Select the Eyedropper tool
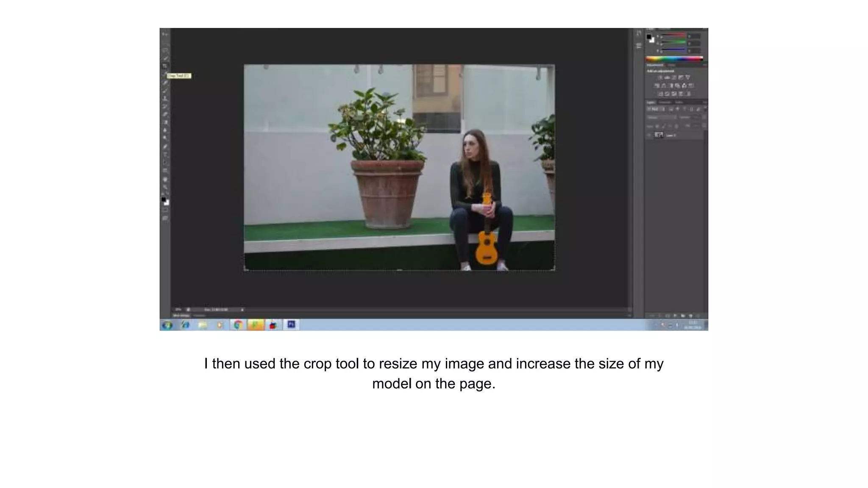The height and width of the screenshot is (488, 868). [165, 74]
